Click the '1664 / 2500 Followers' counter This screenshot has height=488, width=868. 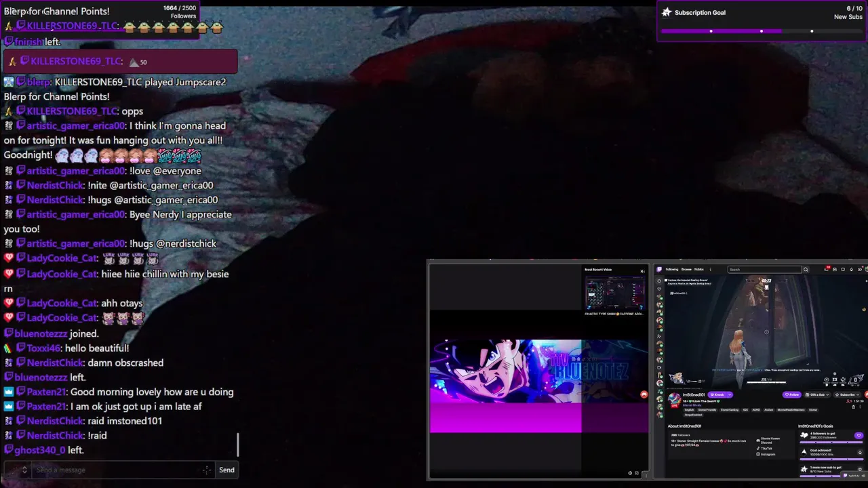(180, 12)
